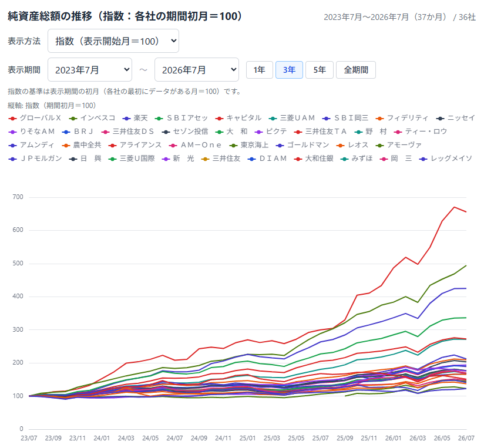Toggle フィデリティ legend series

pyautogui.click(x=402, y=118)
